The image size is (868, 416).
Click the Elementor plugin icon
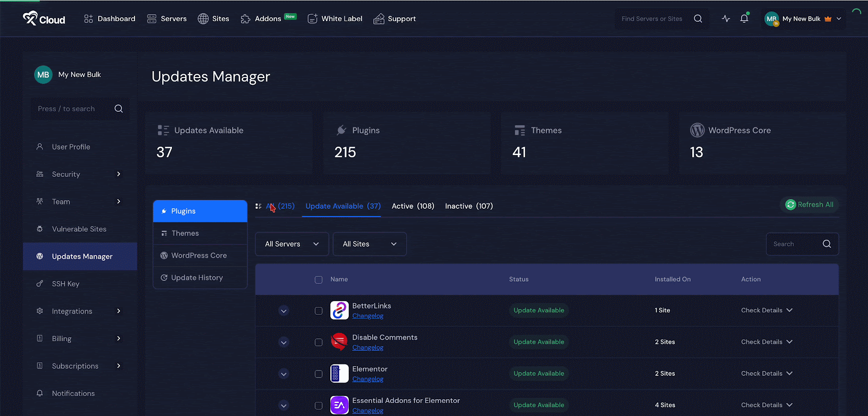(339, 374)
